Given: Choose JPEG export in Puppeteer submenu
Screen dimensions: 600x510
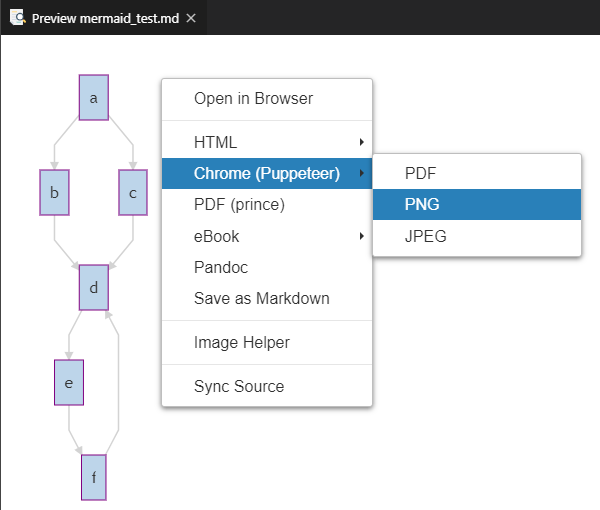Looking at the screenshot, I should (x=425, y=236).
